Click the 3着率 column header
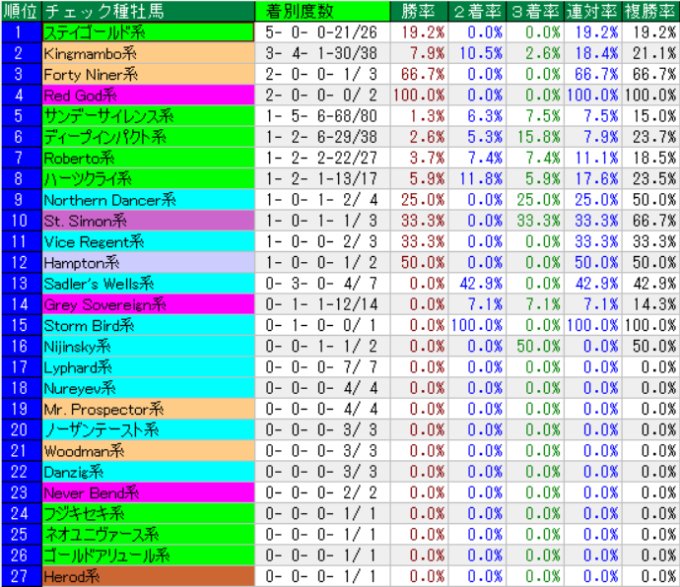 (x=535, y=11)
